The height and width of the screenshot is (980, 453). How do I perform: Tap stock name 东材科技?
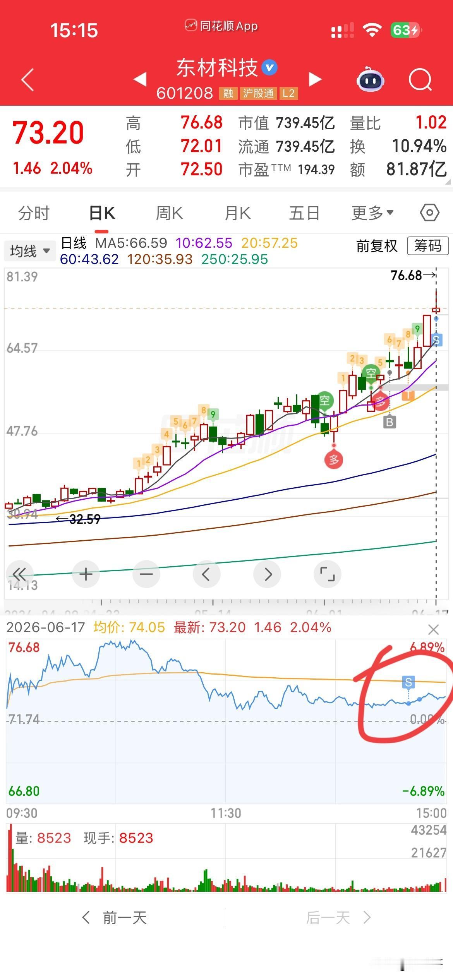click(x=217, y=68)
